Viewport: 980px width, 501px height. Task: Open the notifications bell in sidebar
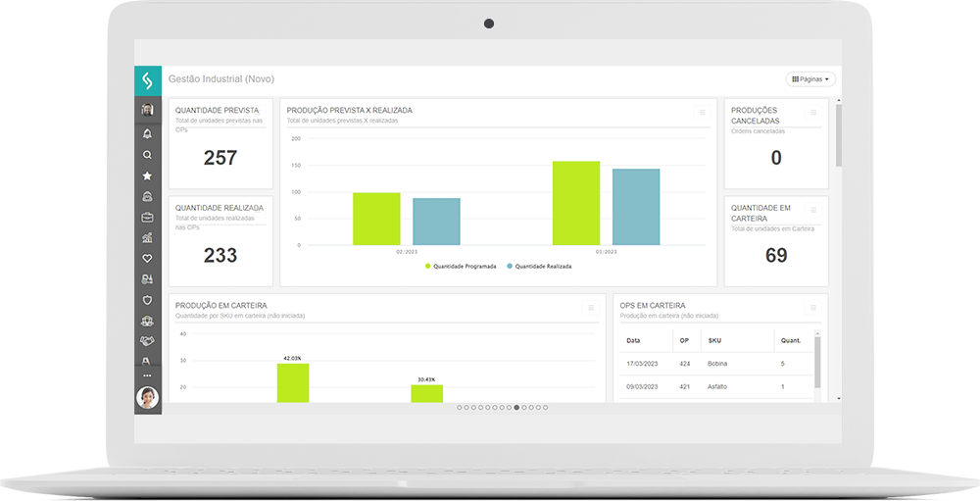(x=147, y=133)
